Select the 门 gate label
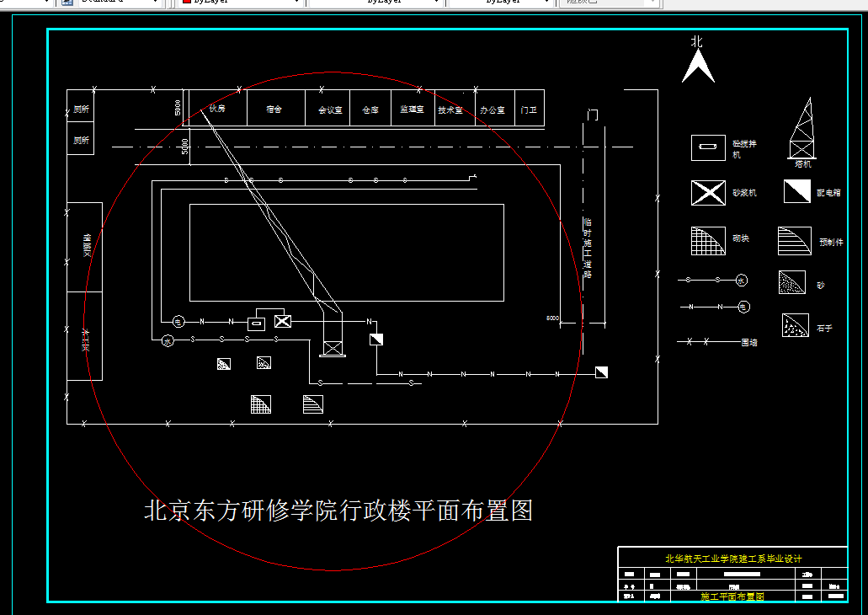The image size is (868, 615). 593,115
